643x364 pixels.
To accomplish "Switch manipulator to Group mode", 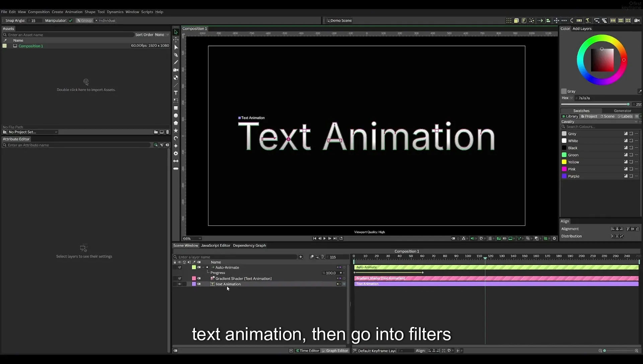I will coord(84,20).
